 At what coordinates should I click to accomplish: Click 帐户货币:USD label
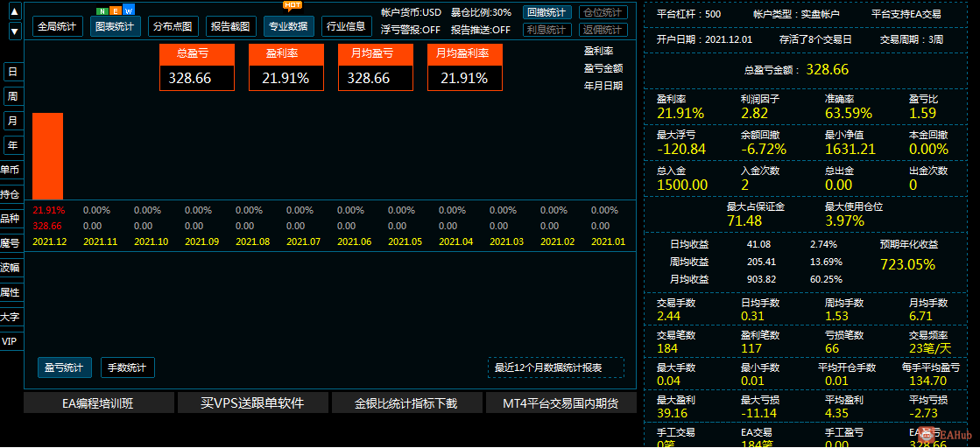tap(411, 12)
